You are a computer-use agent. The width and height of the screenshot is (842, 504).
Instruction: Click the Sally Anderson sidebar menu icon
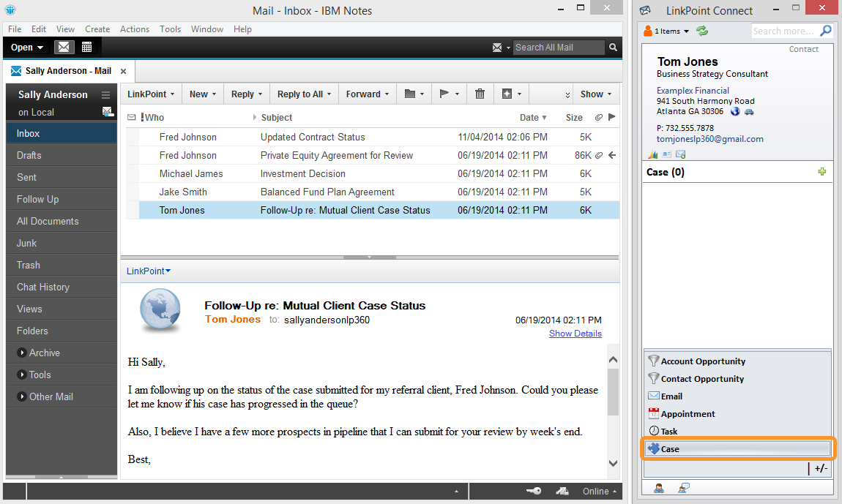(105, 95)
